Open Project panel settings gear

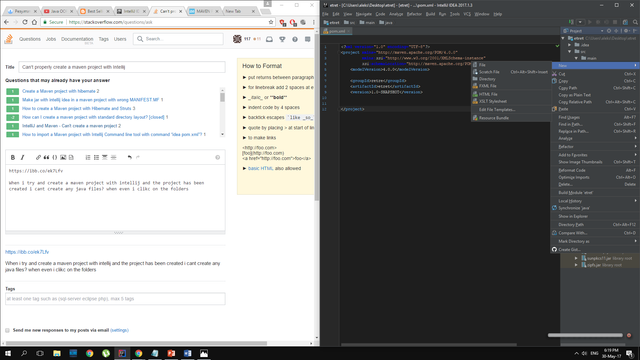(626, 31)
